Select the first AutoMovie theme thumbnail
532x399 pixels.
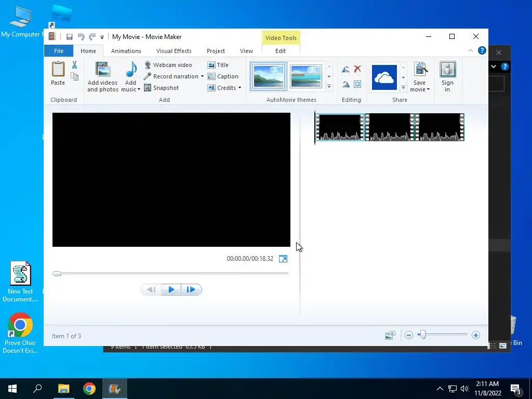click(269, 76)
